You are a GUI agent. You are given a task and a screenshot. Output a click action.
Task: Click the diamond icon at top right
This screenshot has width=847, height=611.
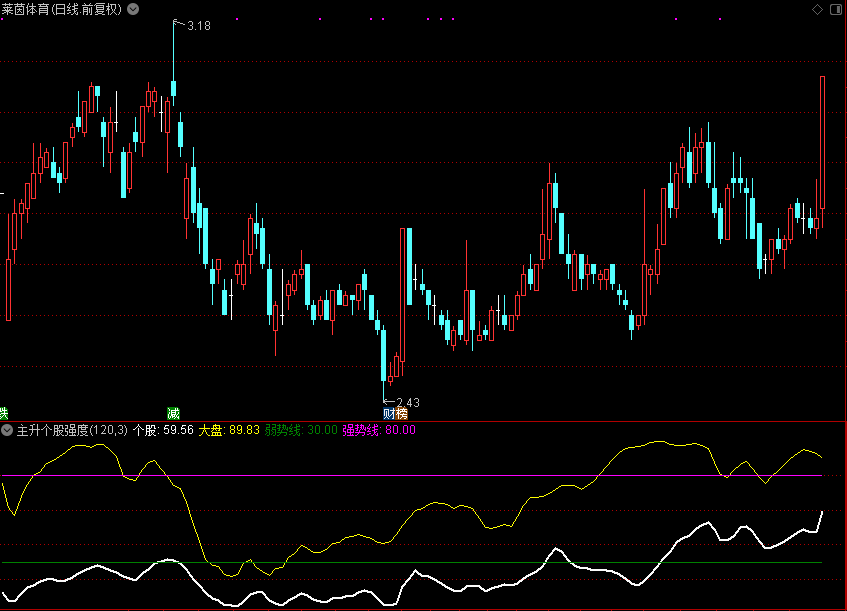click(x=817, y=9)
